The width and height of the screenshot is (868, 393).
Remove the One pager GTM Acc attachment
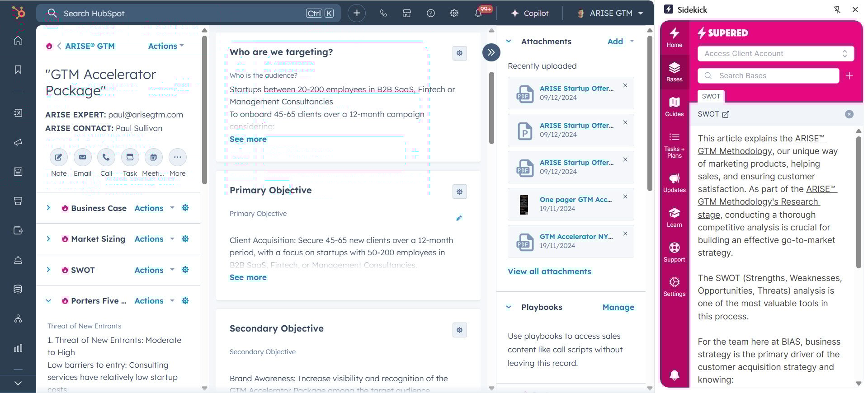pos(625,196)
